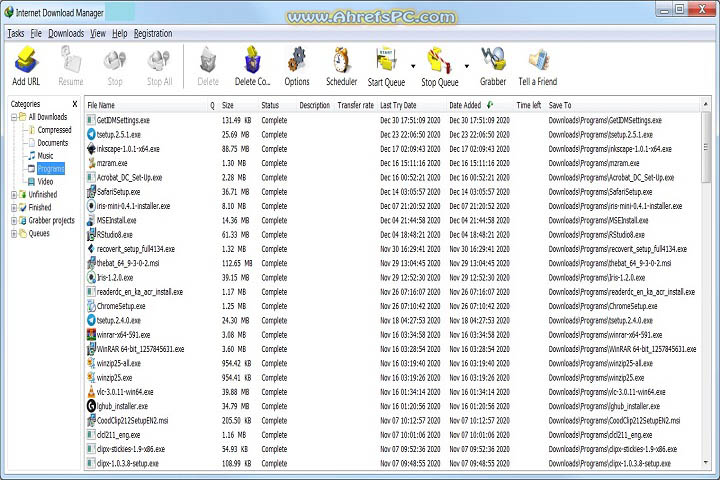This screenshot has width=720, height=480.
Task: Select the thebat_64_9-3-0-2.msi row
Action: (392, 263)
